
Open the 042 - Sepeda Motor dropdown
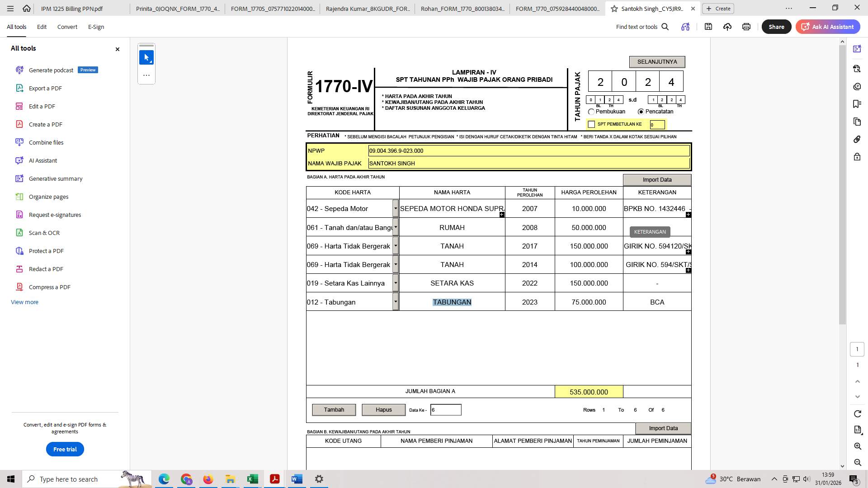(x=396, y=208)
